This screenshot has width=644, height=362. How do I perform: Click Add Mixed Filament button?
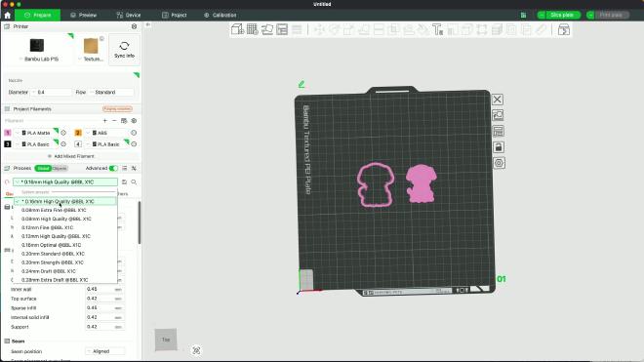[x=71, y=156]
